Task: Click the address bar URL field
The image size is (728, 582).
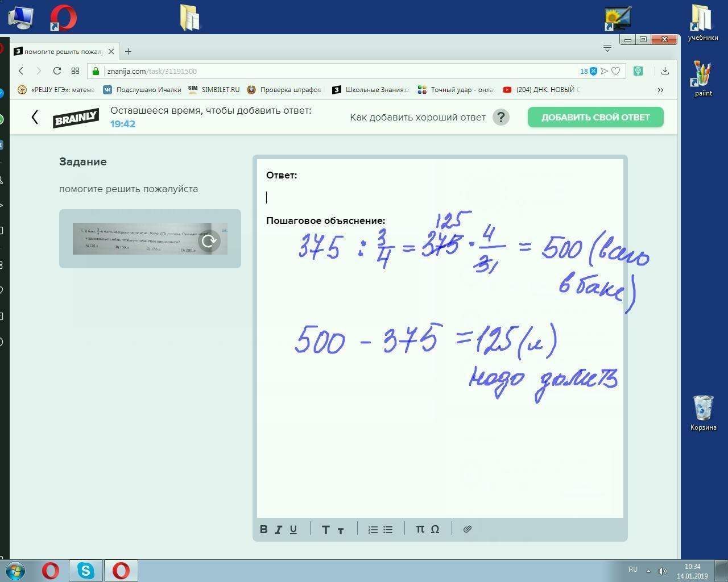Action: click(x=341, y=71)
